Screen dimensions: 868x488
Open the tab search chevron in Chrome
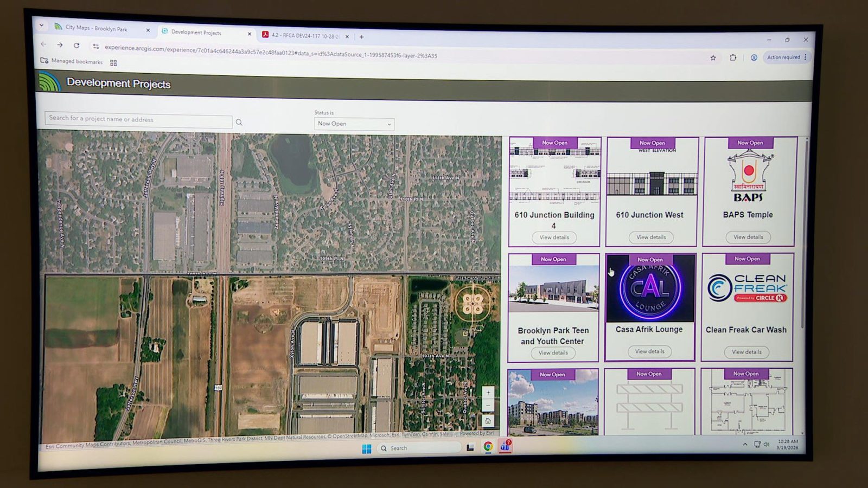42,25
